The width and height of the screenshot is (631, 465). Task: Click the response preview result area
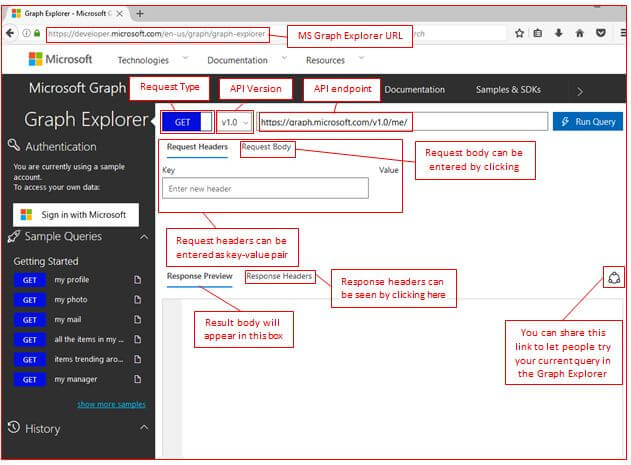pyautogui.click(x=392, y=378)
